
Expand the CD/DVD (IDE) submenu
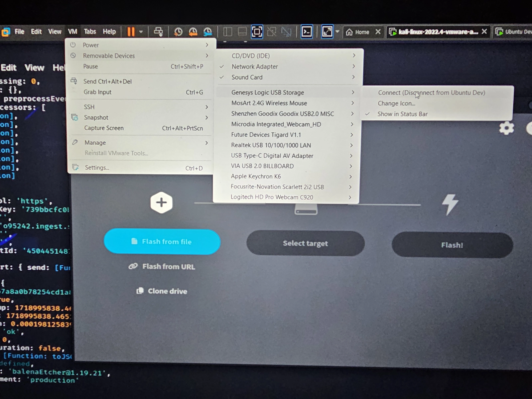[250, 56]
